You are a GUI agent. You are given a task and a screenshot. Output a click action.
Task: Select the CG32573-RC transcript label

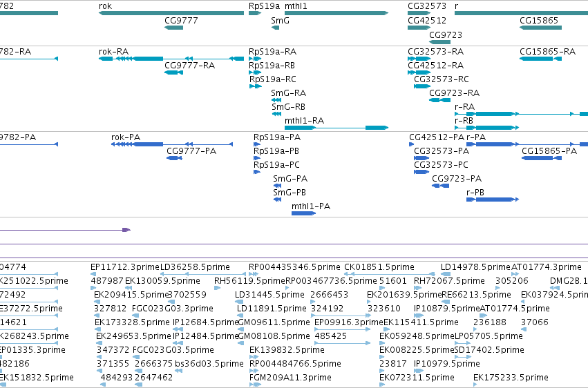pyautogui.click(x=442, y=79)
